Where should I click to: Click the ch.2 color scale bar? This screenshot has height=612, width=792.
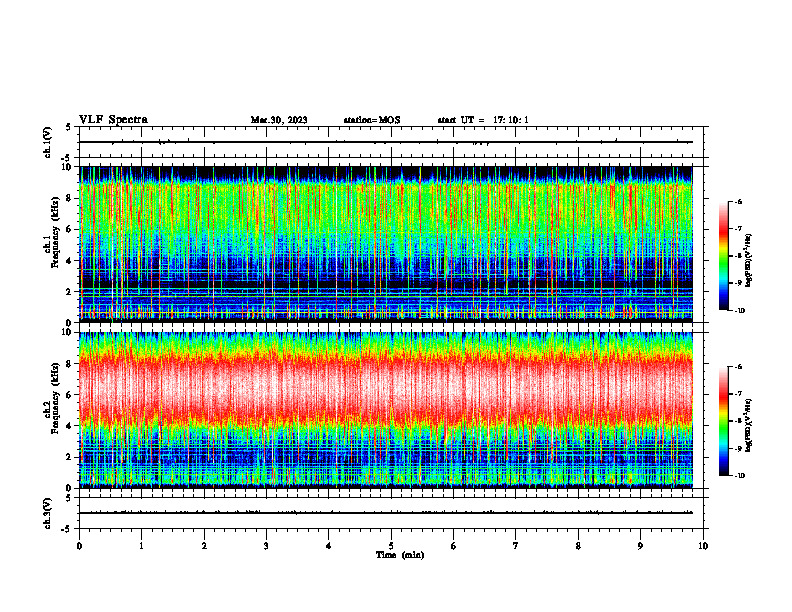(723, 421)
